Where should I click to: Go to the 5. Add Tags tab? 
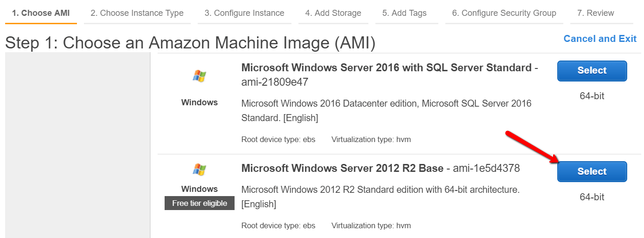(404, 13)
